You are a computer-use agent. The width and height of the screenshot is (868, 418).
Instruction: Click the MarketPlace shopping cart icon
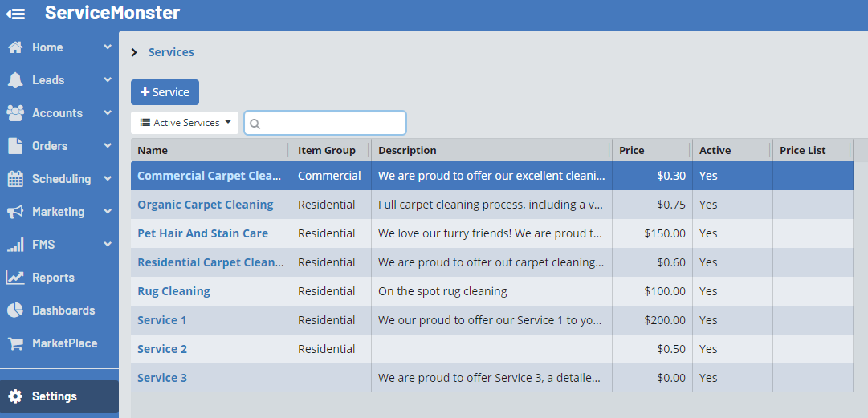point(15,343)
